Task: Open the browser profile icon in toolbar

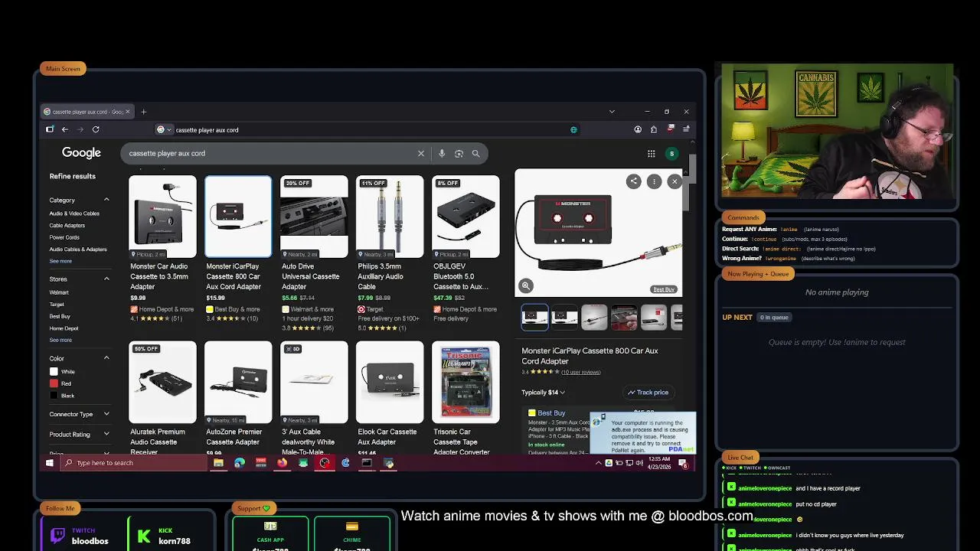Action: click(x=638, y=129)
